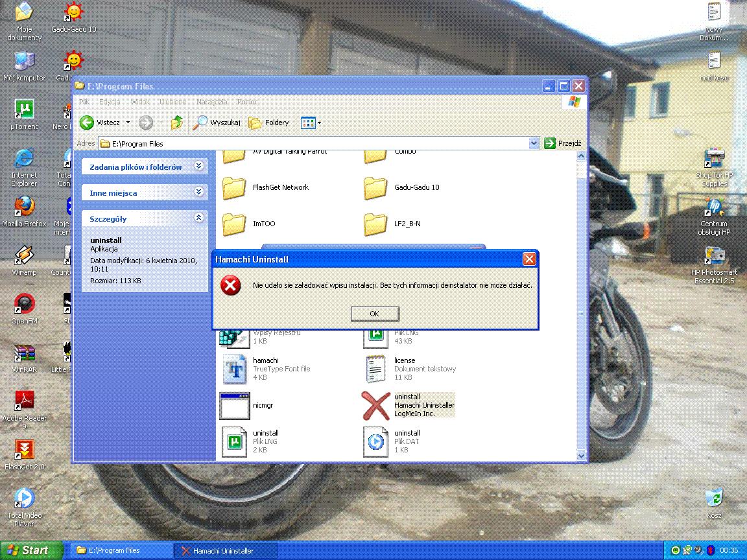The height and width of the screenshot is (560, 747).
Task: Open the Kosz recycle bin
Action: click(714, 503)
